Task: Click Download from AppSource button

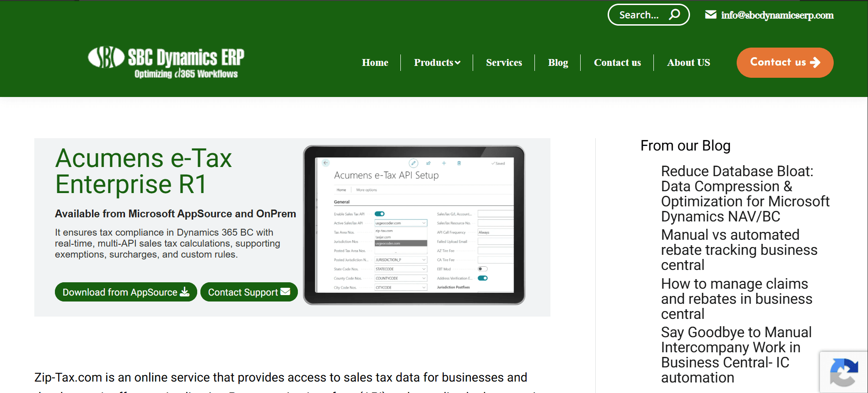Action: [126, 292]
